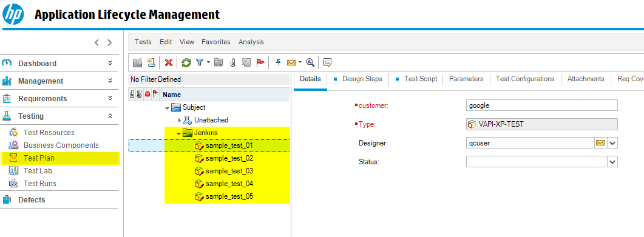Viewport: 644px width, 237px height.
Task: Click the Type field VAPI-XP-TEST
Action: pyautogui.click(x=542, y=124)
